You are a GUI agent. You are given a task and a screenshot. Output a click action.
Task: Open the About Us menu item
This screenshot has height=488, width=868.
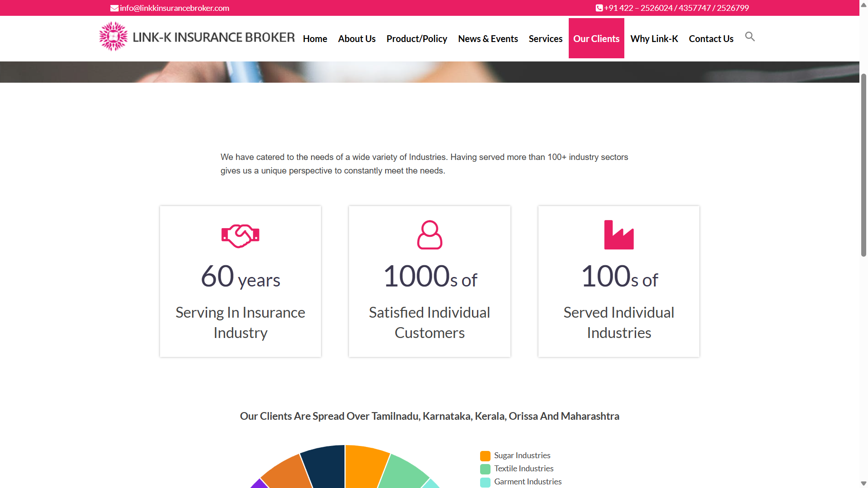[357, 38]
